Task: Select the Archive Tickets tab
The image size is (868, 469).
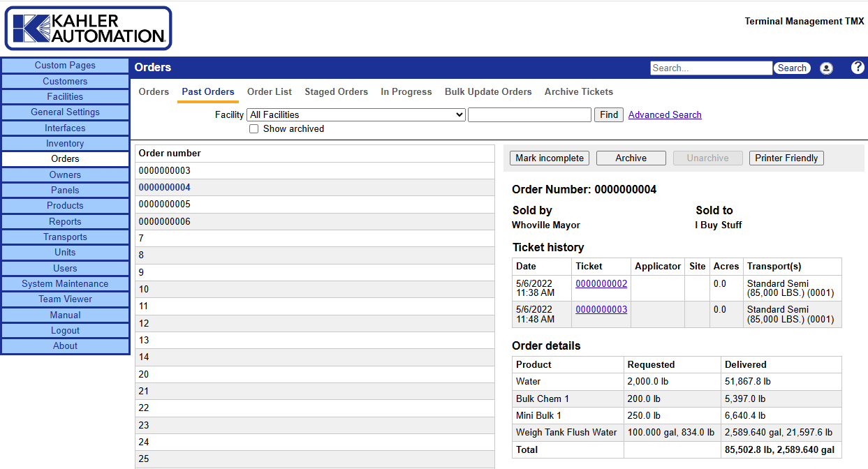Action: point(578,92)
